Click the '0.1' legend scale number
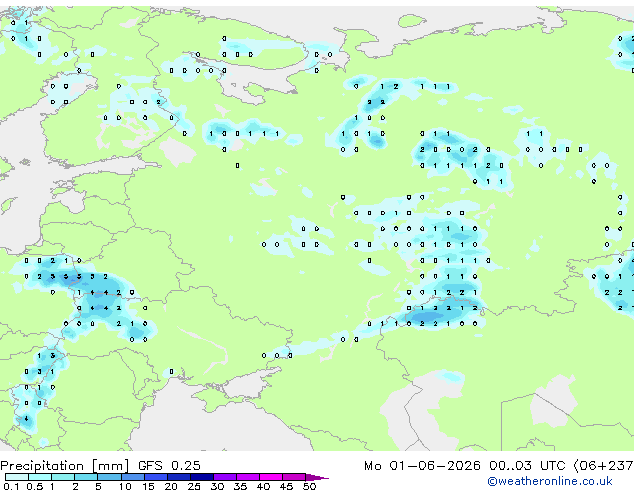 tap(11, 486)
